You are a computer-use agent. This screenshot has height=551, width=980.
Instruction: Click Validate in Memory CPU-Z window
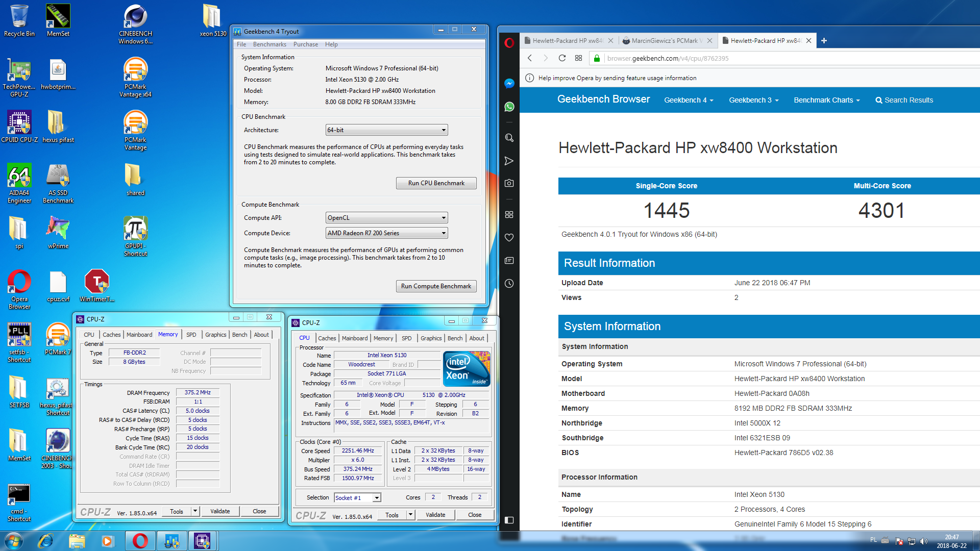pyautogui.click(x=220, y=511)
